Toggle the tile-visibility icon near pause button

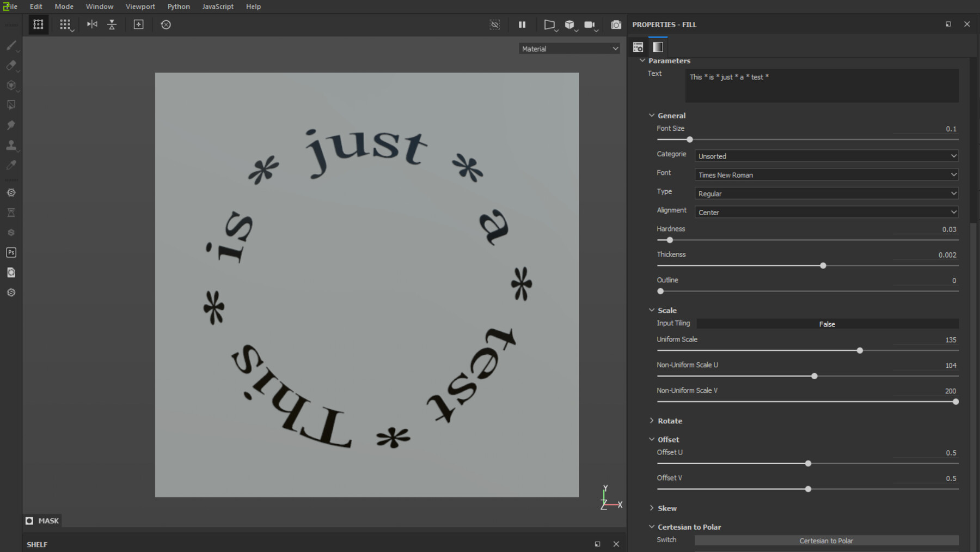494,25
